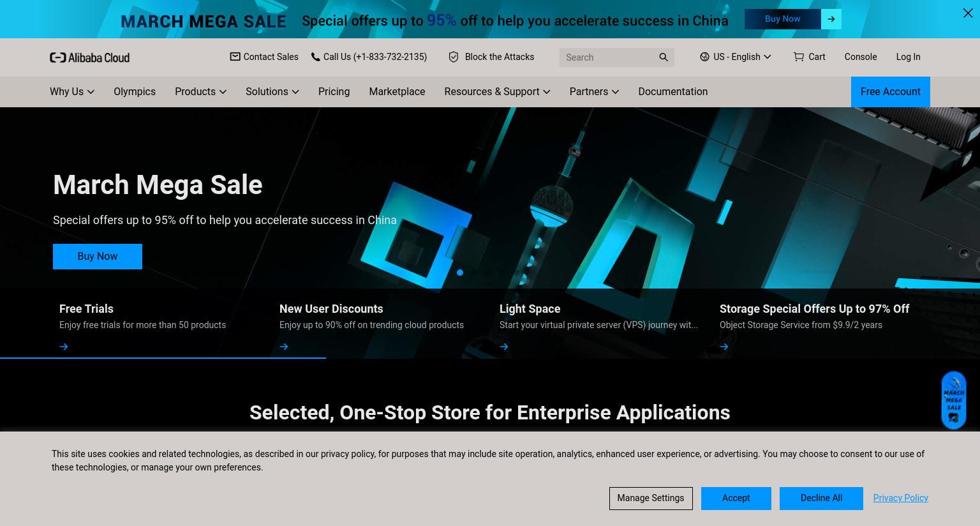The image size is (980, 526).
Task: Click the dark Buy Now button in top banner
Action: click(783, 19)
